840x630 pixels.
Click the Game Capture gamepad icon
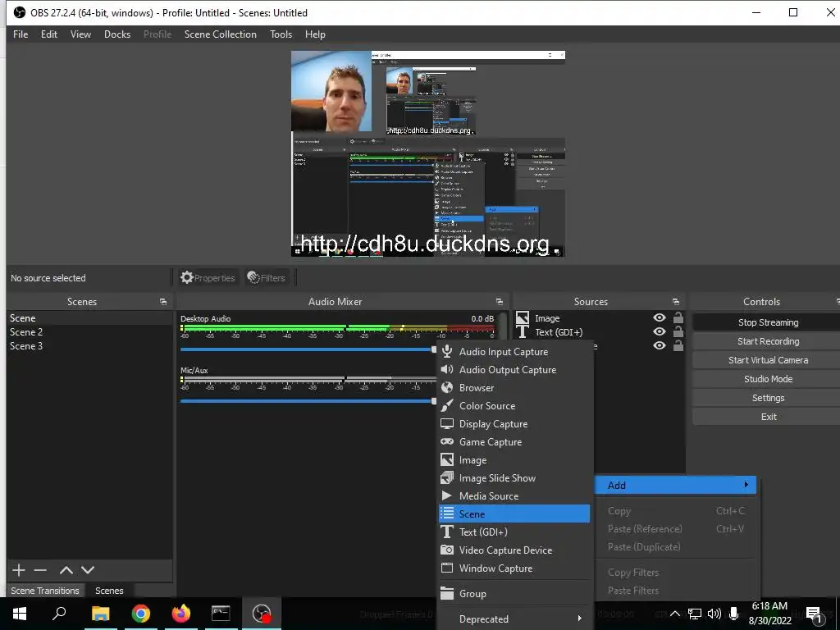(x=447, y=442)
